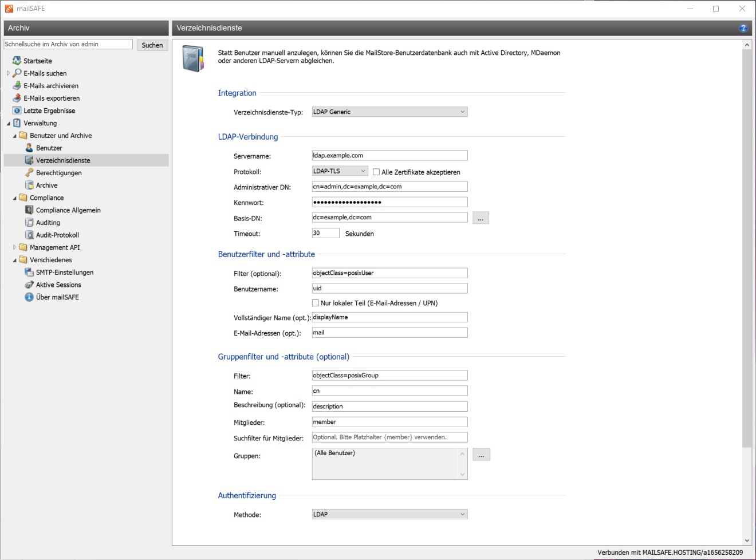
Task: Open the Authentifizierung Methode dropdown
Action: pyautogui.click(x=389, y=514)
